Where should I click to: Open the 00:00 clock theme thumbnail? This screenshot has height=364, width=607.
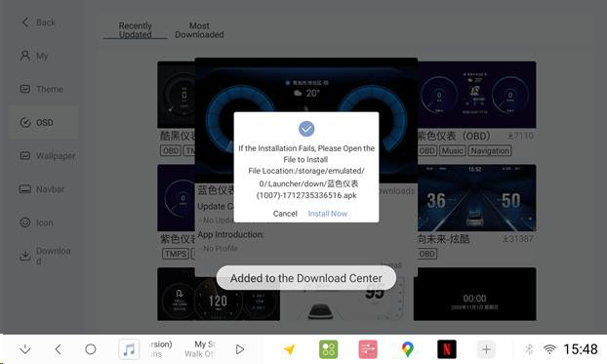474,294
